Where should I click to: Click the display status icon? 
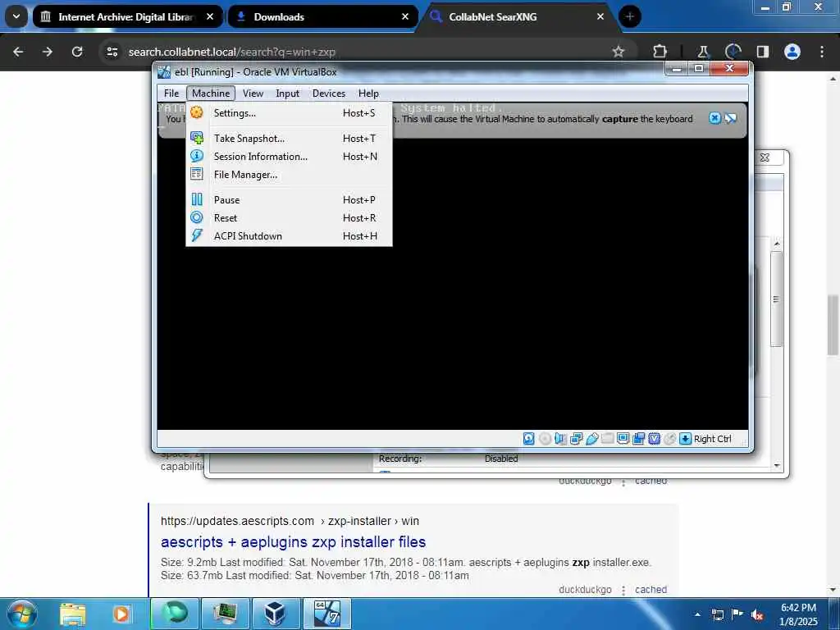point(623,439)
